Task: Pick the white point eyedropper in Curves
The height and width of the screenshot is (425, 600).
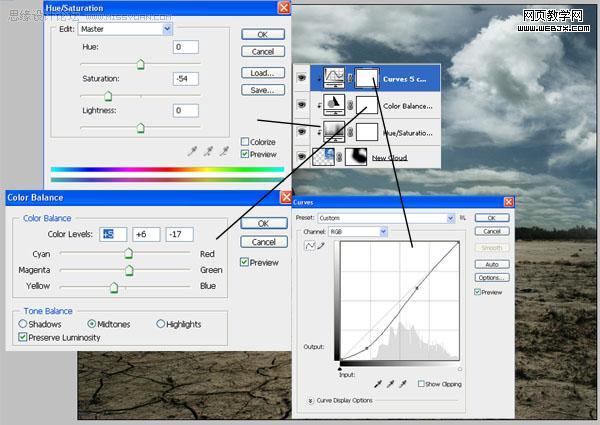Action: coord(403,384)
